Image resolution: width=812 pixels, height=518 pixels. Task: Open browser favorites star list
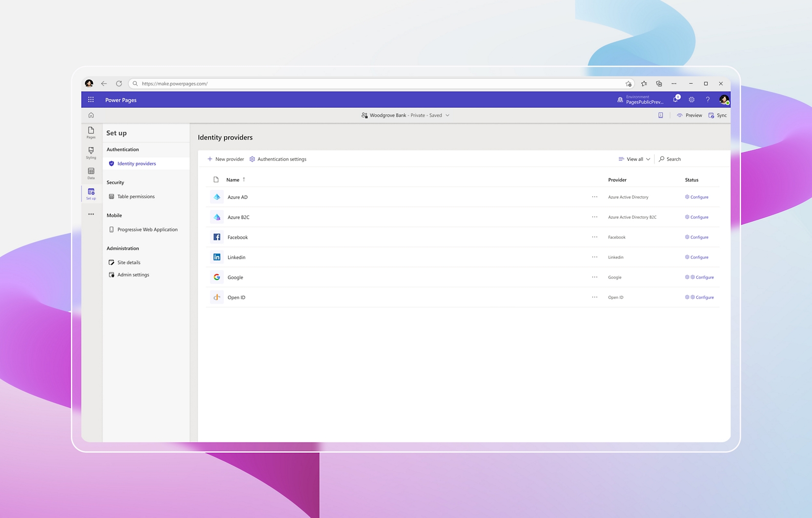point(644,83)
